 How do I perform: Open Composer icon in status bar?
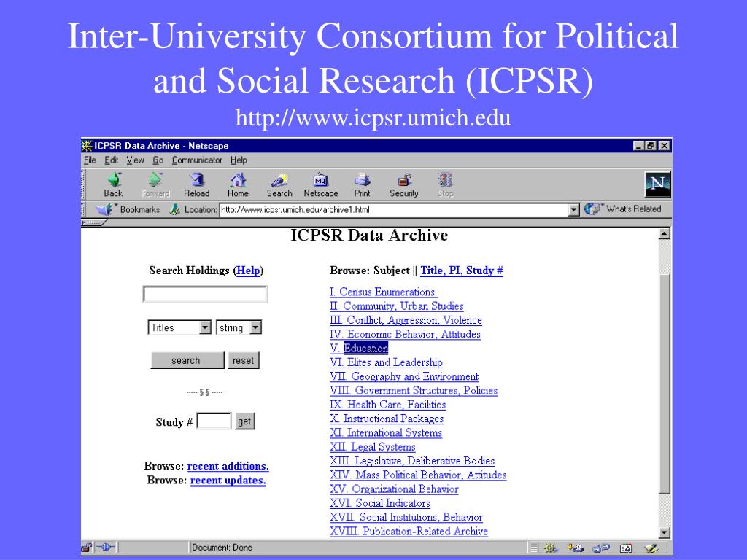651,548
